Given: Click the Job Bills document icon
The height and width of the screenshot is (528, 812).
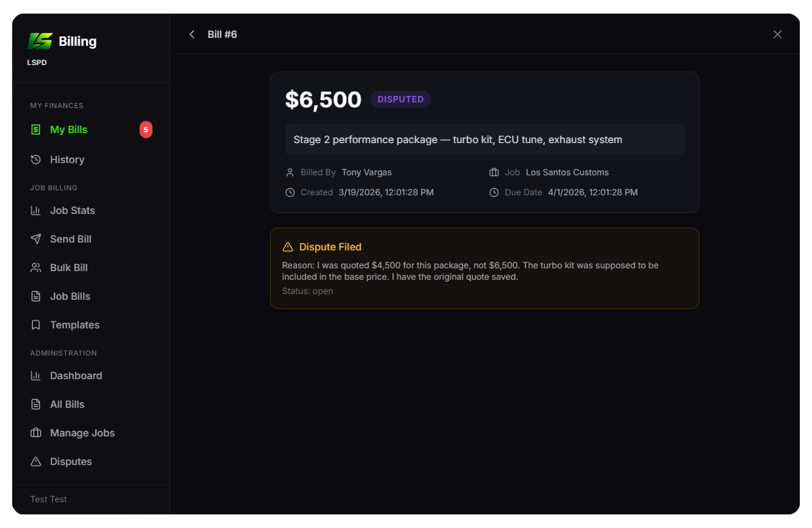Looking at the screenshot, I should [36, 296].
